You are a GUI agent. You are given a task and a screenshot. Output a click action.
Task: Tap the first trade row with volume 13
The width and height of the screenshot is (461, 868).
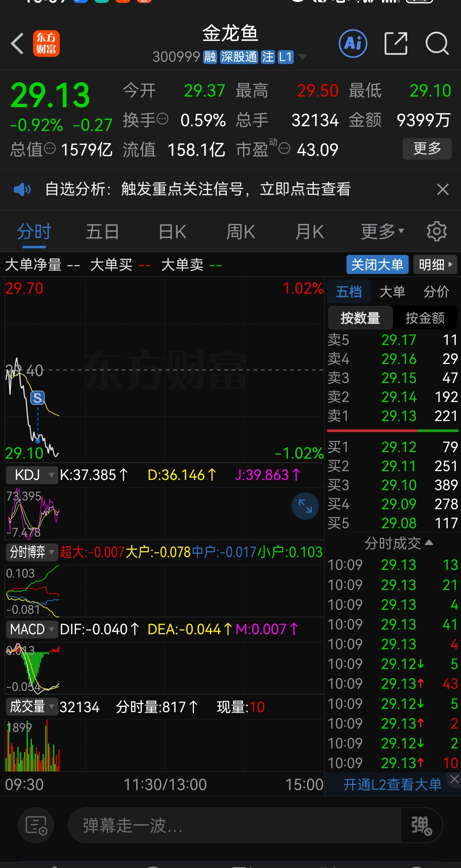pyautogui.click(x=393, y=565)
